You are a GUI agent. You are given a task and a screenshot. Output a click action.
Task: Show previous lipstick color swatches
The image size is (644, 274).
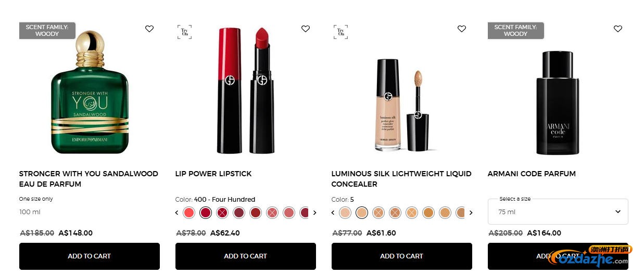click(177, 213)
